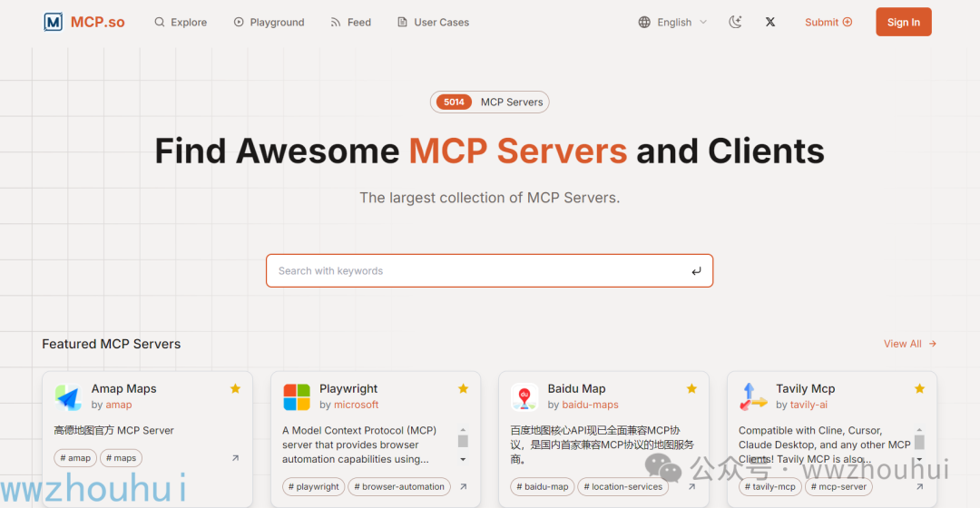Select the # playwright tag
The height and width of the screenshot is (508, 980).
pos(313,487)
